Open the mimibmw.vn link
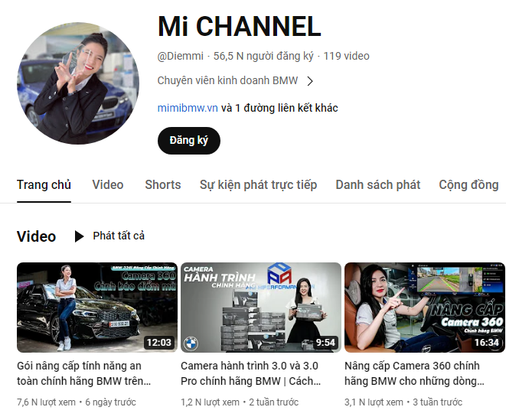The width and height of the screenshot is (506, 420). click(x=188, y=108)
